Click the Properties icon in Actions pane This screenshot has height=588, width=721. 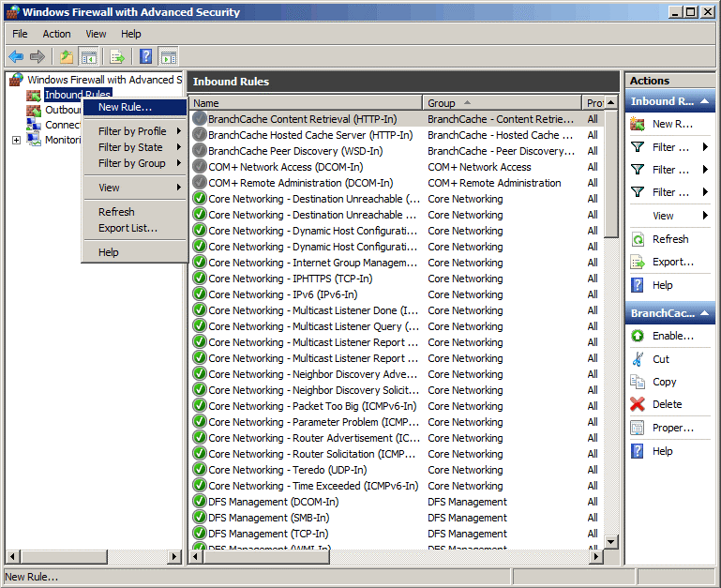[x=638, y=428]
